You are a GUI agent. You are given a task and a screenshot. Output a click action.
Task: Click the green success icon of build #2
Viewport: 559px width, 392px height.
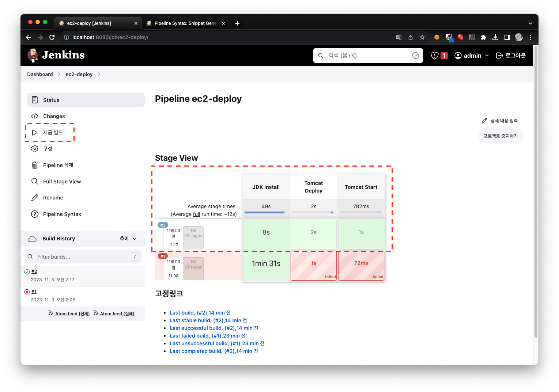click(x=27, y=271)
